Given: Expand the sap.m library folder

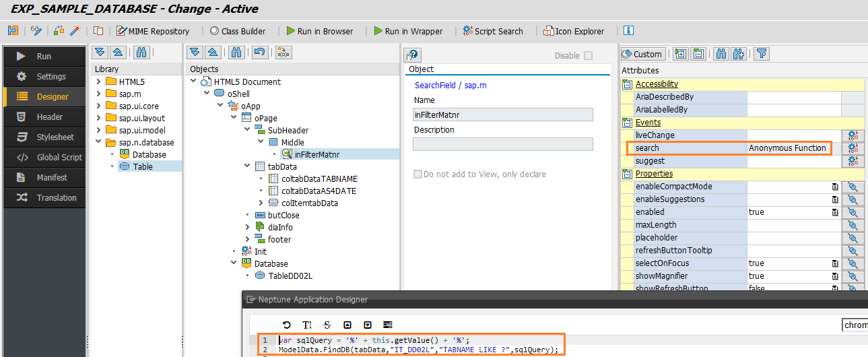Looking at the screenshot, I should (98, 94).
